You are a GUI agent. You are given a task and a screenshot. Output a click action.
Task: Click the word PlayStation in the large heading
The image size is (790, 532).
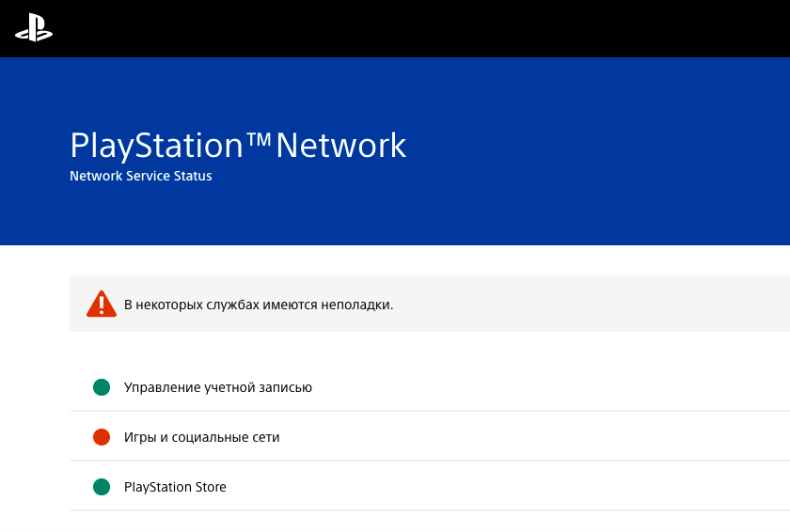[x=156, y=147]
